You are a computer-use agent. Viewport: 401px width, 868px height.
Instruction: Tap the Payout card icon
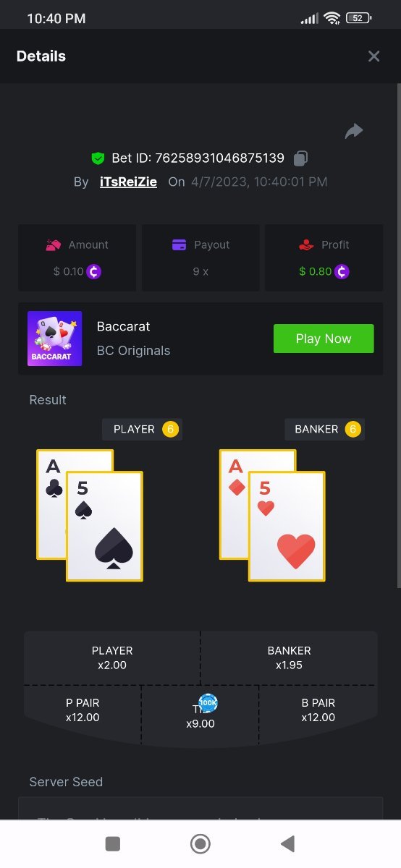click(180, 245)
